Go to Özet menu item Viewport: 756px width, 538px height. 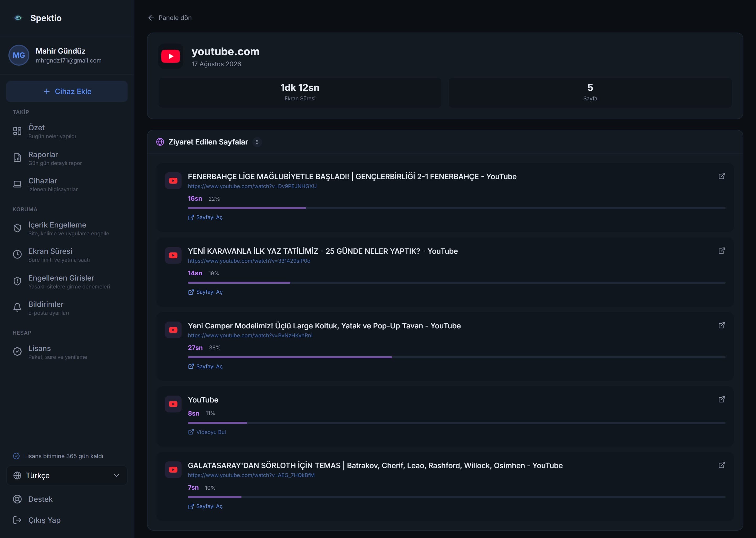pos(67,132)
